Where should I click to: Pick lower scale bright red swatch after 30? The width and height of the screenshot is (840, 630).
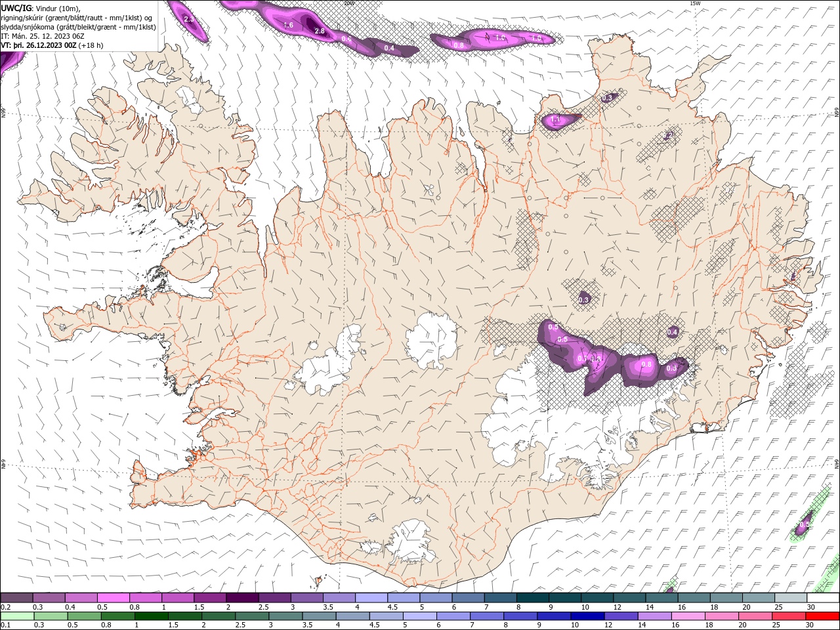tap(822, 616)
